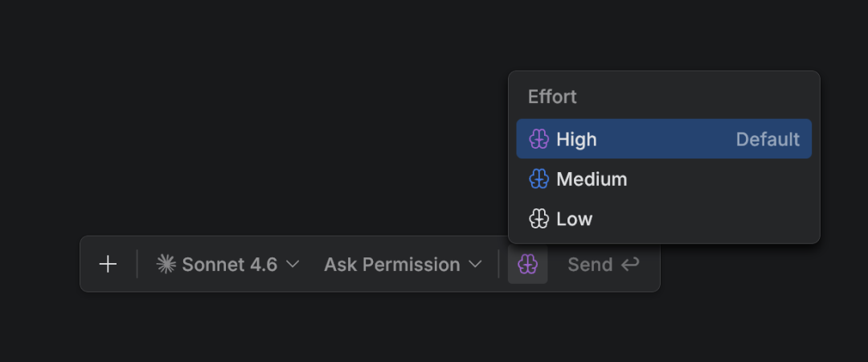Select Medium effort level
Viewport: 868px width, 362px height.
tap(592, 179)
